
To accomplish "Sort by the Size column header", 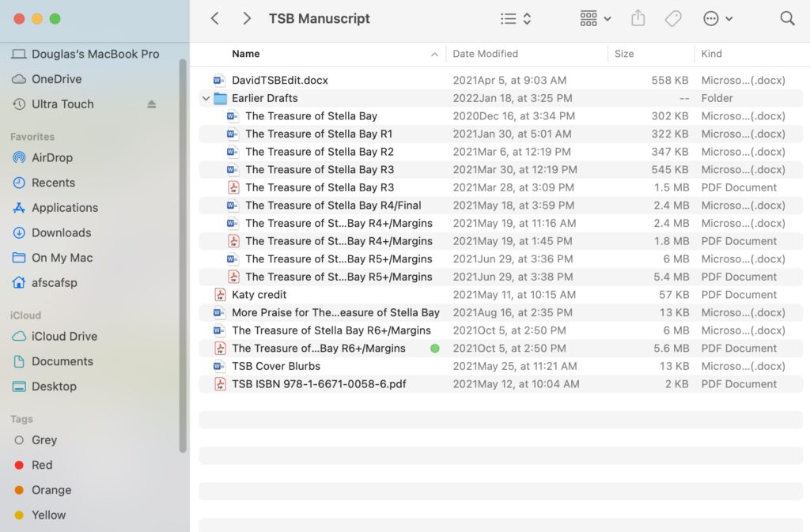I will (x=624, y=54).
